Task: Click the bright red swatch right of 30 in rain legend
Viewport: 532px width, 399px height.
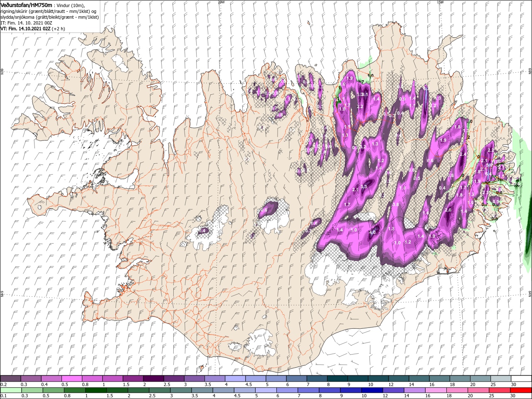Action: point(521,390)
